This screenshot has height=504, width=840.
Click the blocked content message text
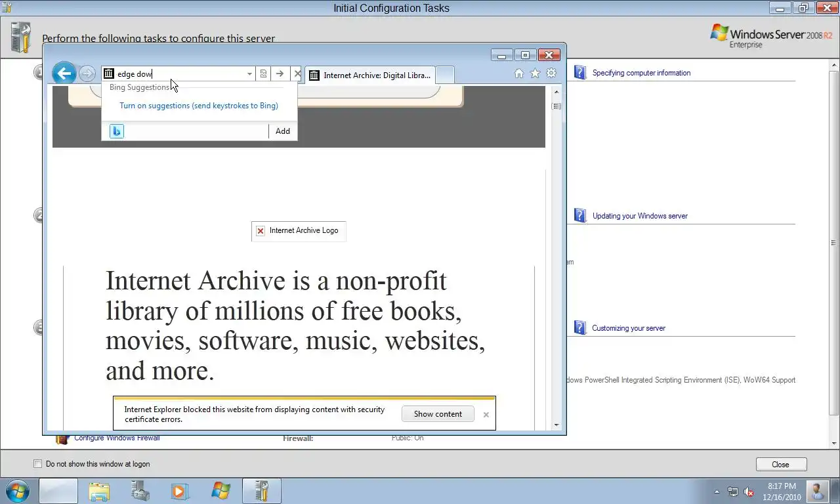point(255,414)
